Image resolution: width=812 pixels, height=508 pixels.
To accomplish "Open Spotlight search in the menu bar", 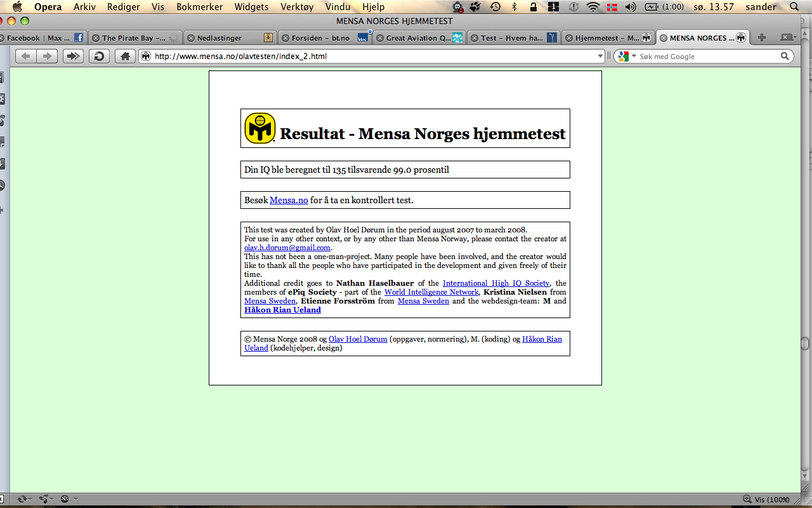I will tap(794, 7).
